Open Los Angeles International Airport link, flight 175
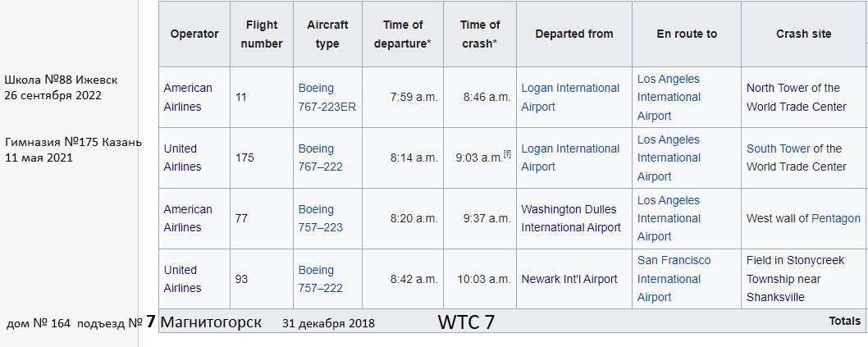This screenshot has width=868, height=347. (x=668, y=158)
